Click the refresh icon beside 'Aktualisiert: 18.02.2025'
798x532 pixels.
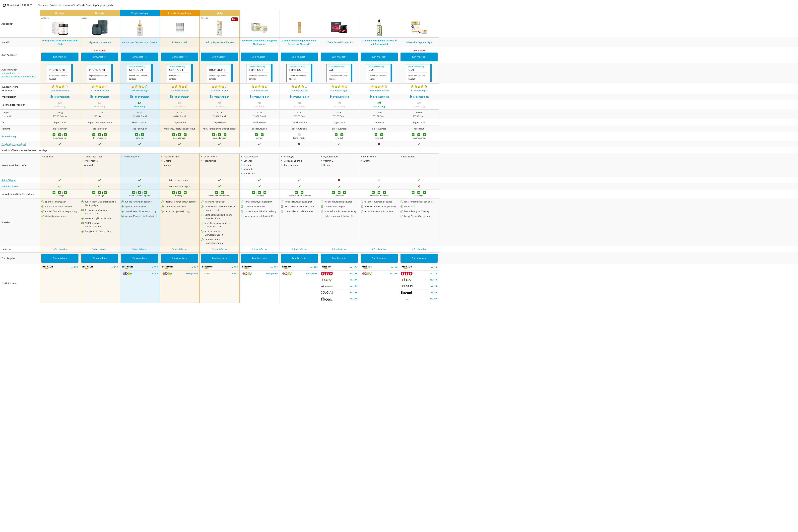4,5
